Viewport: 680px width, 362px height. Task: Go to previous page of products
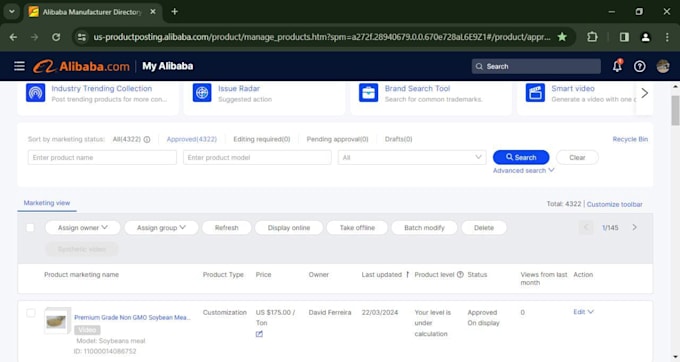[586, 228]
